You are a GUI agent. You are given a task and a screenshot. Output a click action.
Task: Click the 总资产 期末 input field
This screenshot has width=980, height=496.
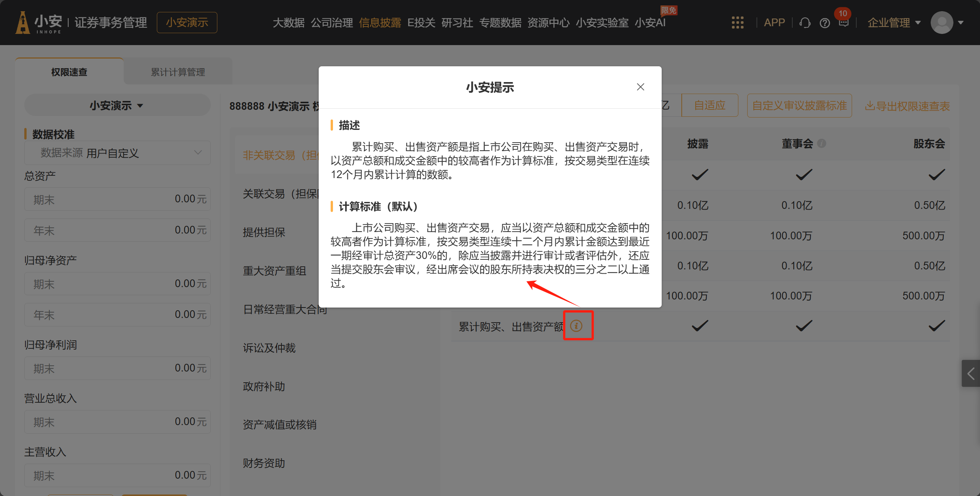[x=118, y=199]
